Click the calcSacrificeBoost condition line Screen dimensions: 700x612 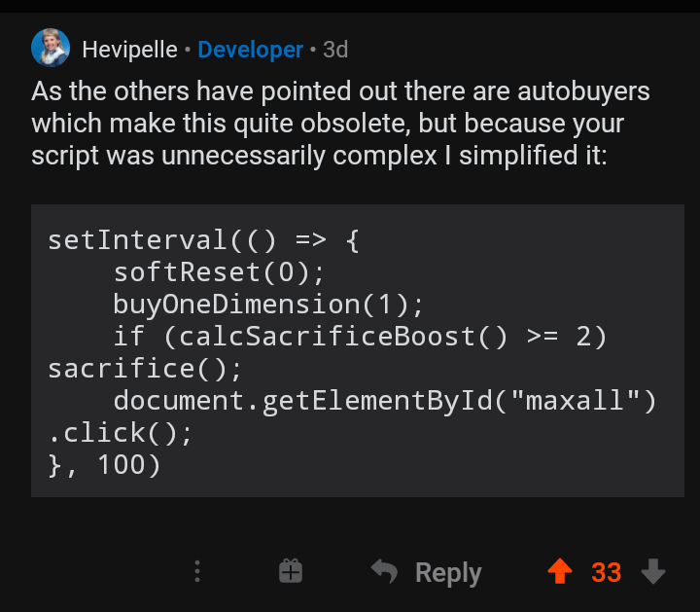click(x=360, y=337)
